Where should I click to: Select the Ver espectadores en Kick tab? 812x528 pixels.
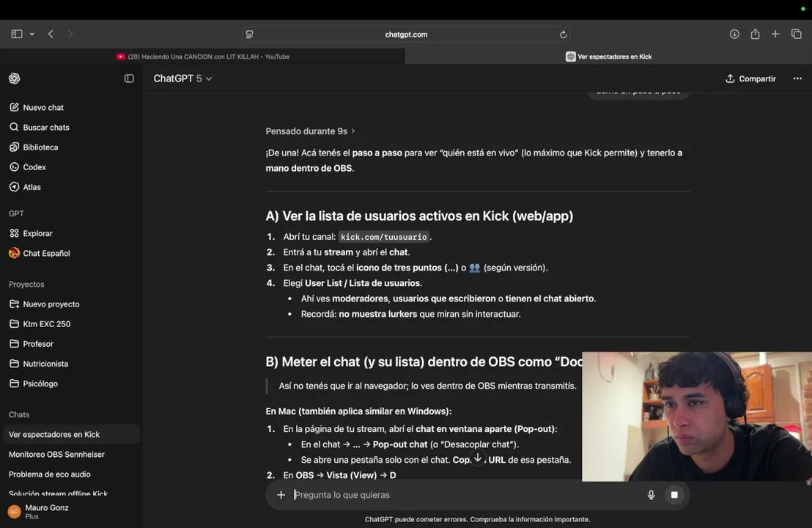coord(608,56)
